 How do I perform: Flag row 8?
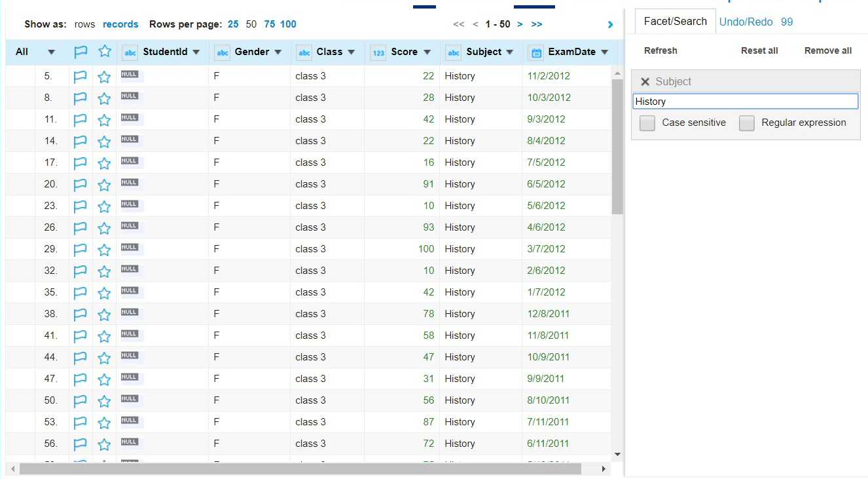point(81,98)
